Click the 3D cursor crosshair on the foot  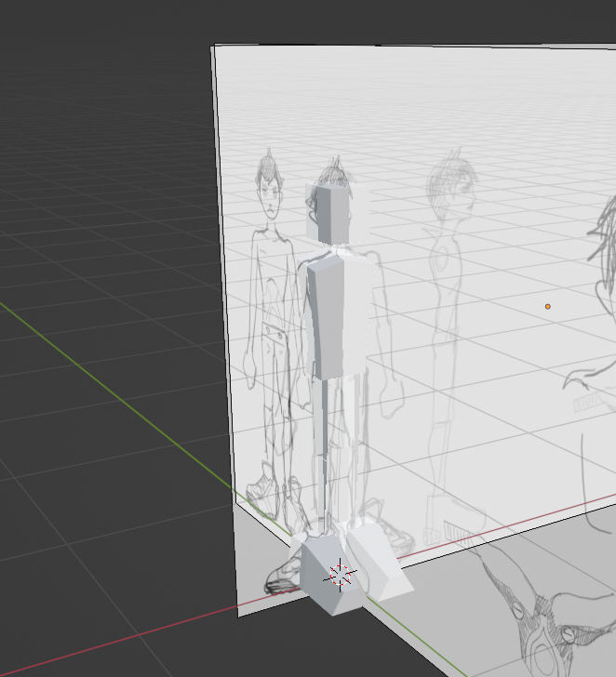click(340, 575)
